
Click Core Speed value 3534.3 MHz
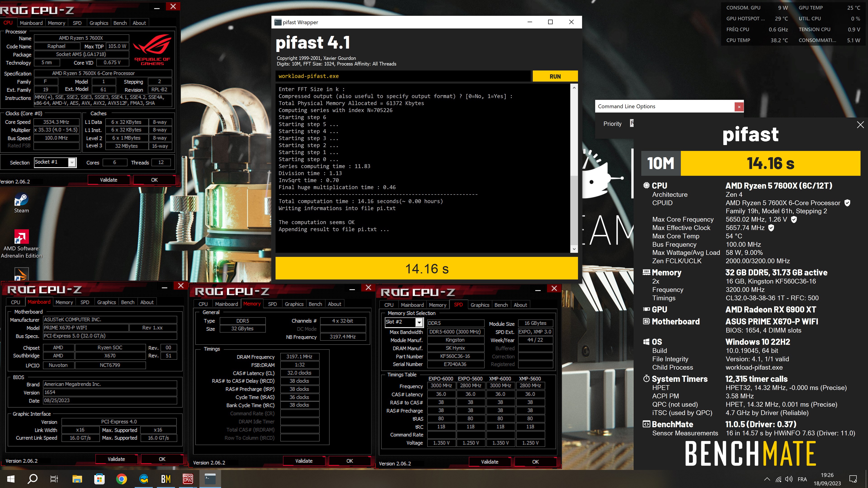click(56, 122)
